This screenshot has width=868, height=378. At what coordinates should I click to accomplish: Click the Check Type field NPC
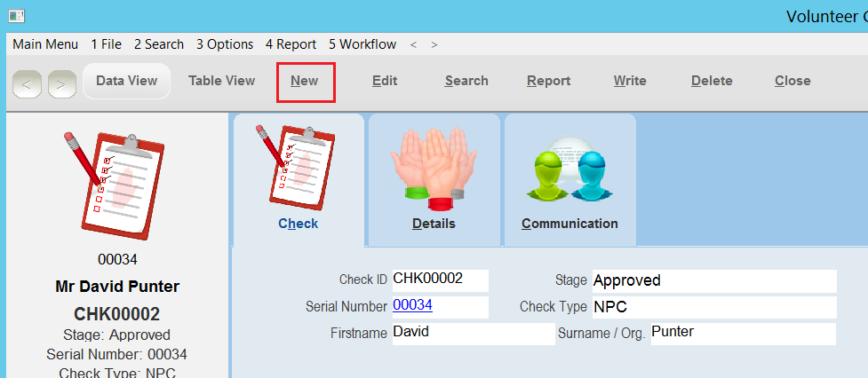[x=714, y=307]
